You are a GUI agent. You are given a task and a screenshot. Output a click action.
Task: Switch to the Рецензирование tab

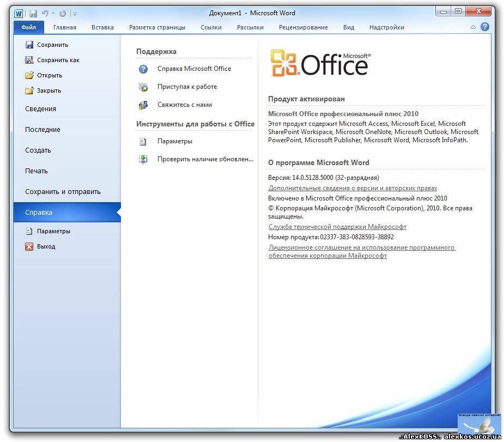[x=303, y=27]
